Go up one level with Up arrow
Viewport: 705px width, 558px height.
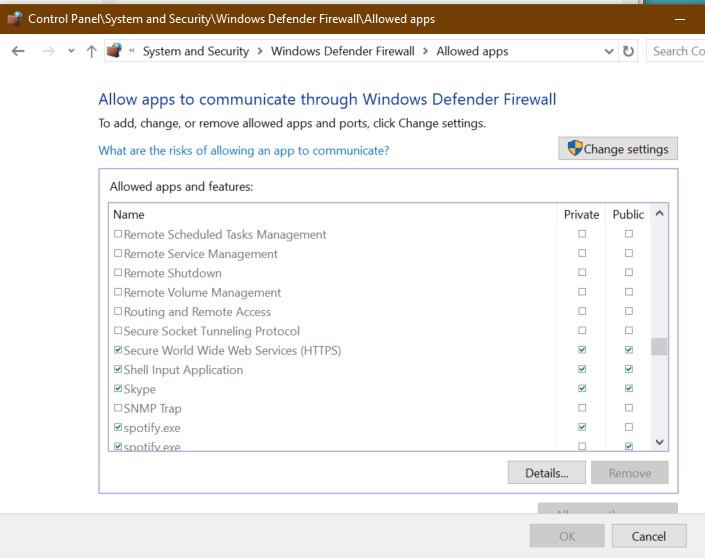(91, 51)
